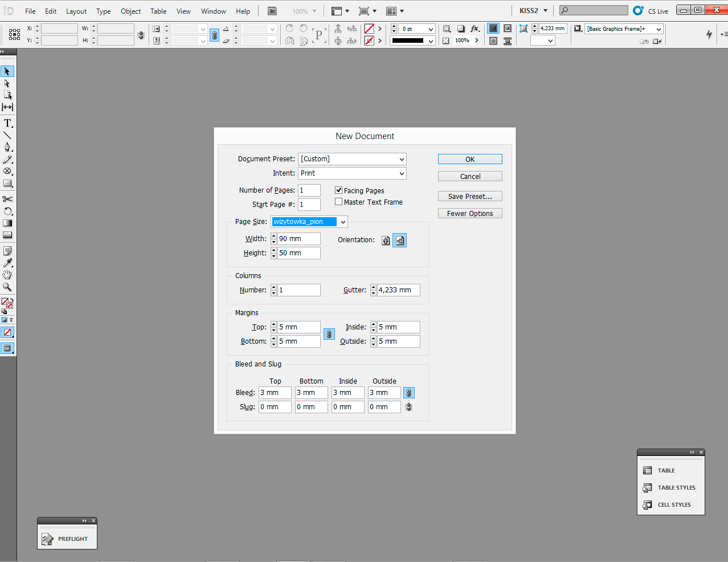Image resolution: width=728 pixels, height=562 pixels.
Task: Click Fewer Options button
Action: 470,214
